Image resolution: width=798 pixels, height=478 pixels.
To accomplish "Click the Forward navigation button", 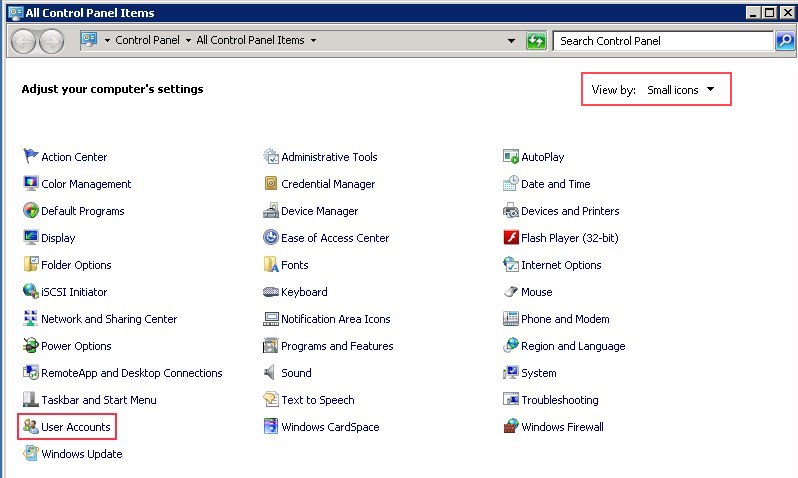I will pos(51,41).
